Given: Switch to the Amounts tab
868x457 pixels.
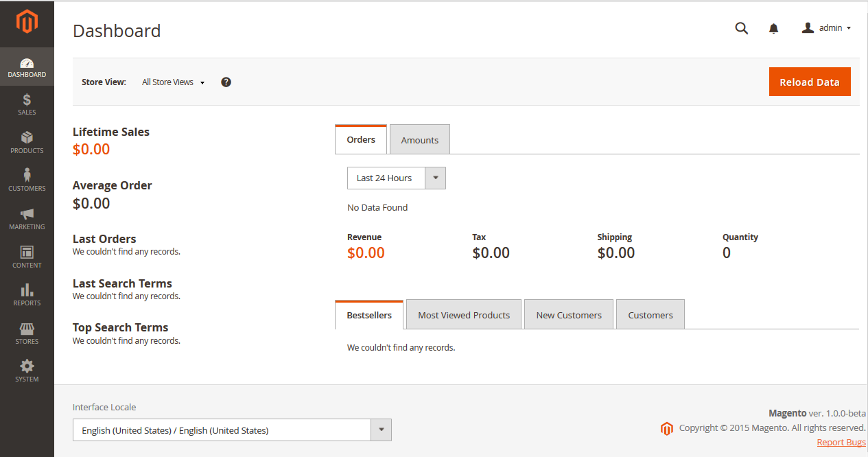Looking at the screenshot, I should coord(419,140).
